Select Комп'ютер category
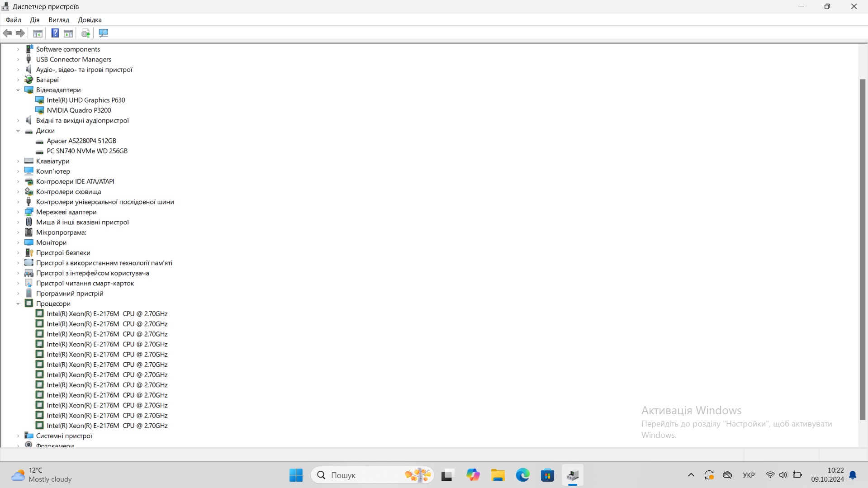 coord(53,171)
